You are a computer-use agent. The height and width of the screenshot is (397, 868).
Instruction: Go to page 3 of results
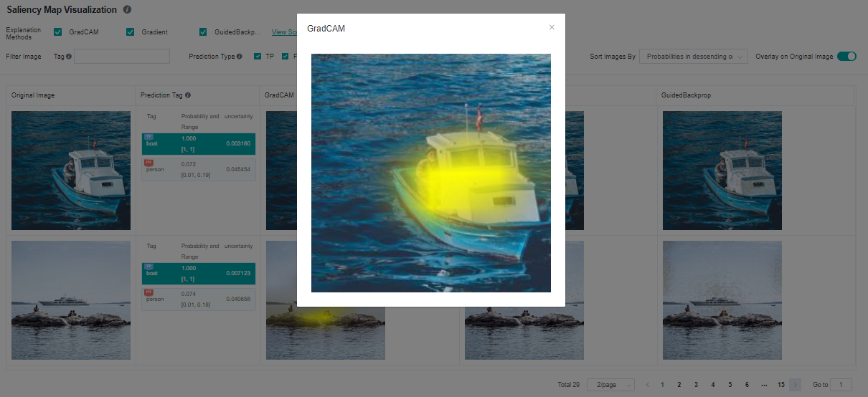click(x=696, y=385)
